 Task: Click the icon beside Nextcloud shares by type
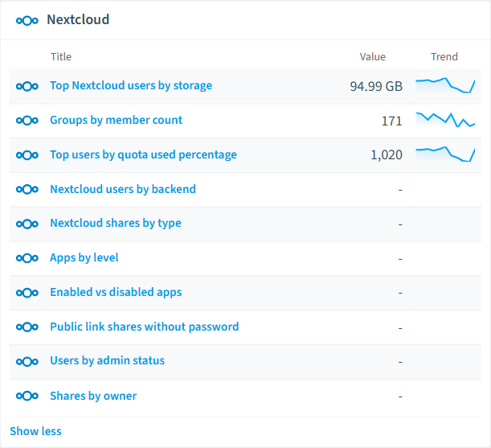27,224
